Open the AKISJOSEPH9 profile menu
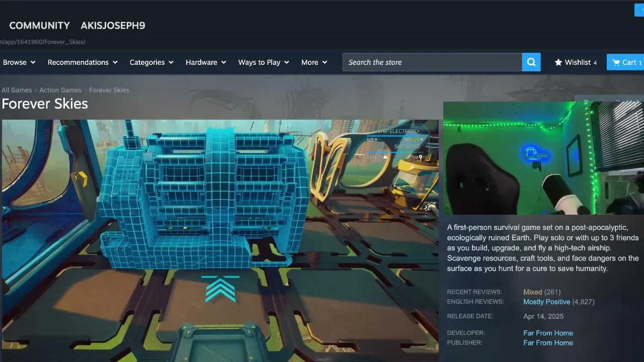 click(113, 26)
